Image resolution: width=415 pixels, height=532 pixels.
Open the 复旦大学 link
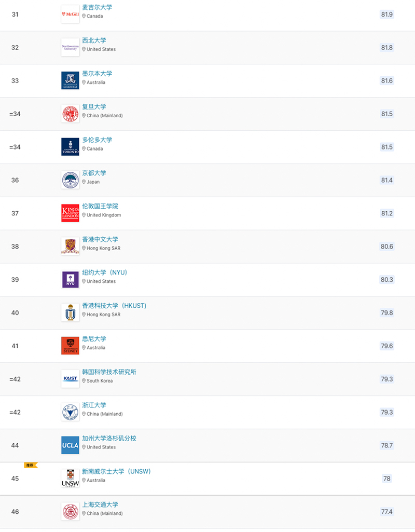[94, 107]
